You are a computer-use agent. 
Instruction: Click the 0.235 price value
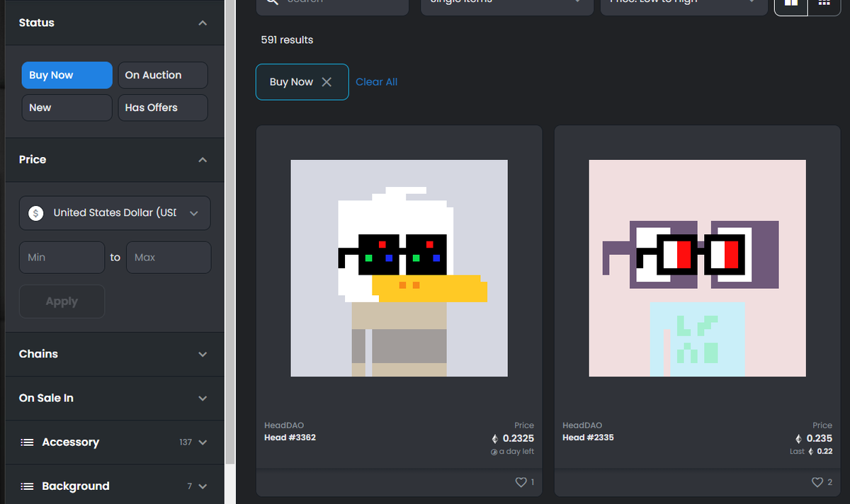pyautogui.click(x=820, y=439)
